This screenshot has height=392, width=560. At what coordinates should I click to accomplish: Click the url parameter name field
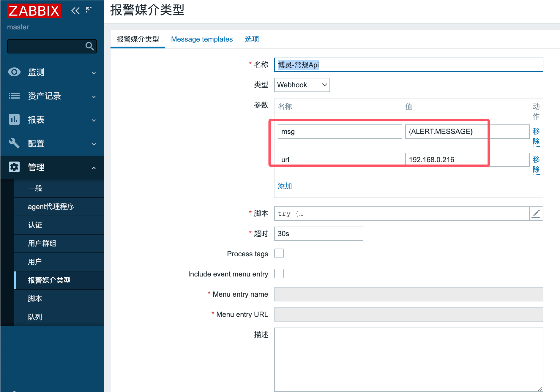pyautogui.click(x=340, y=160)
